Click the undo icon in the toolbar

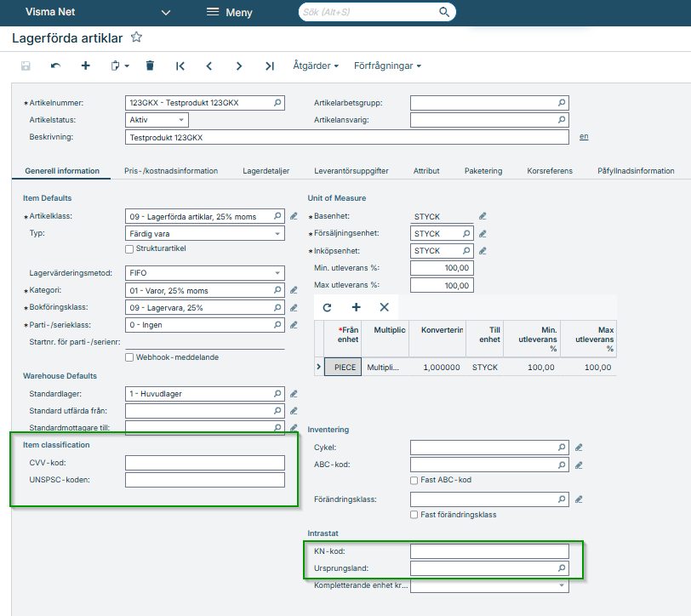pyautogui.click(x=55, y=66)
